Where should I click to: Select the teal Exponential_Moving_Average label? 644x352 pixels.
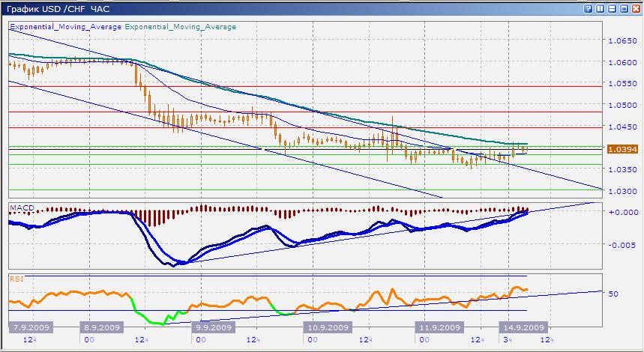180,27
